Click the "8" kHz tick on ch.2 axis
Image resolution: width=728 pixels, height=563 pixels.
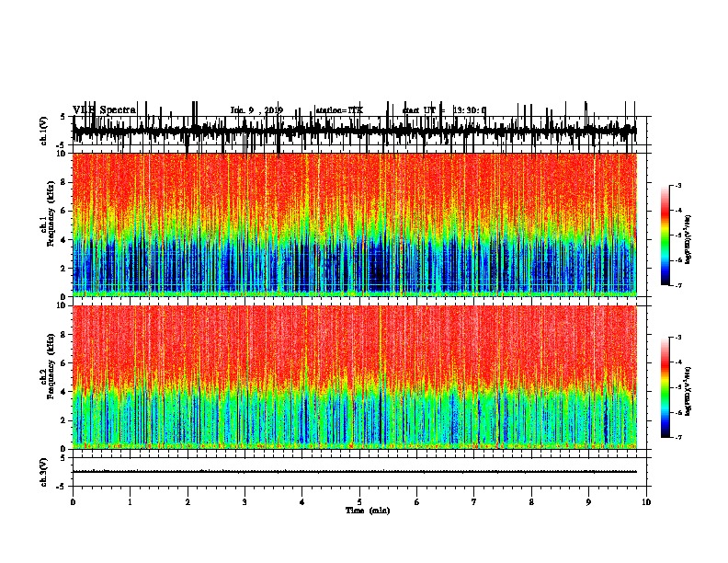point(64,335)
